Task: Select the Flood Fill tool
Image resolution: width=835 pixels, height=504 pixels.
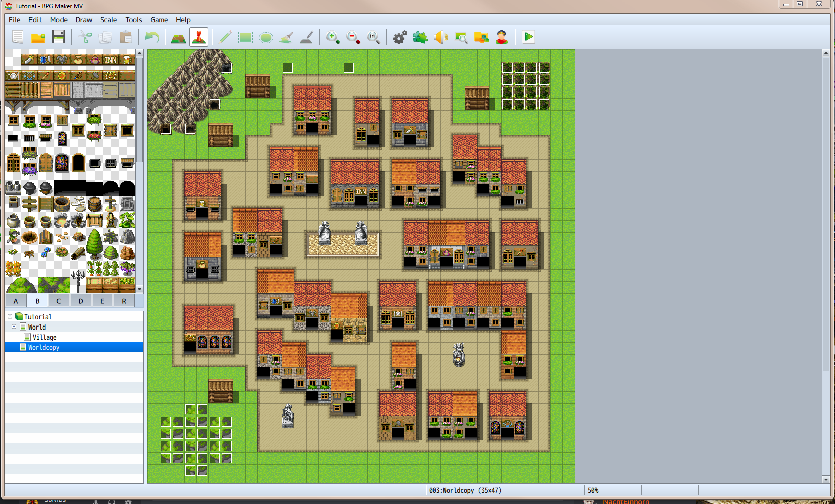Action: click(286, 37)
